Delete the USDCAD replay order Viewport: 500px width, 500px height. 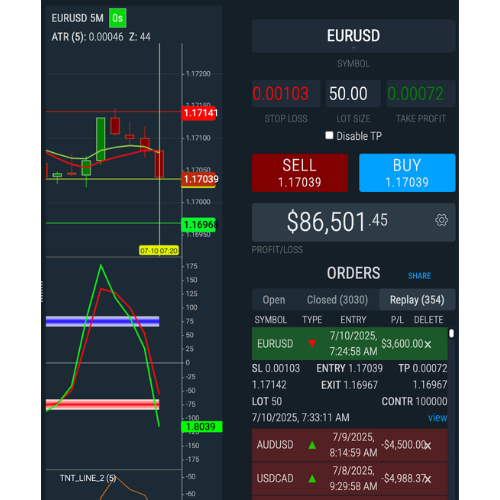pyautogui.click(x=428, y=479)
